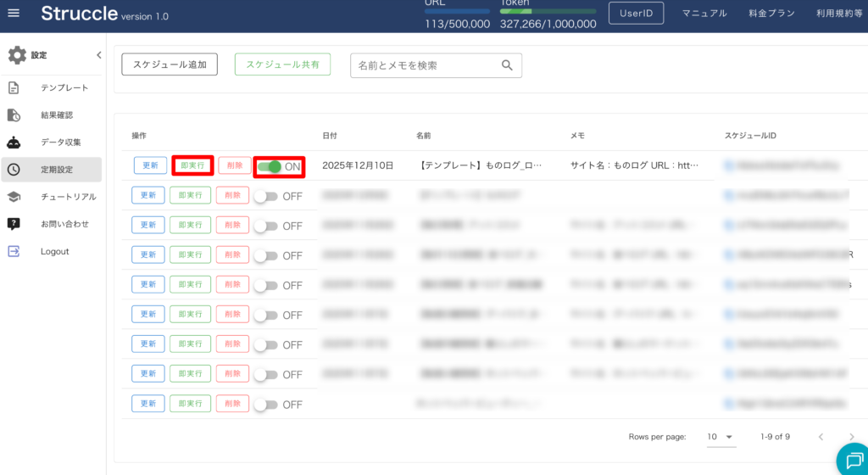Click the Logout arrow icon
868x475 pixels.
point(14,251)
